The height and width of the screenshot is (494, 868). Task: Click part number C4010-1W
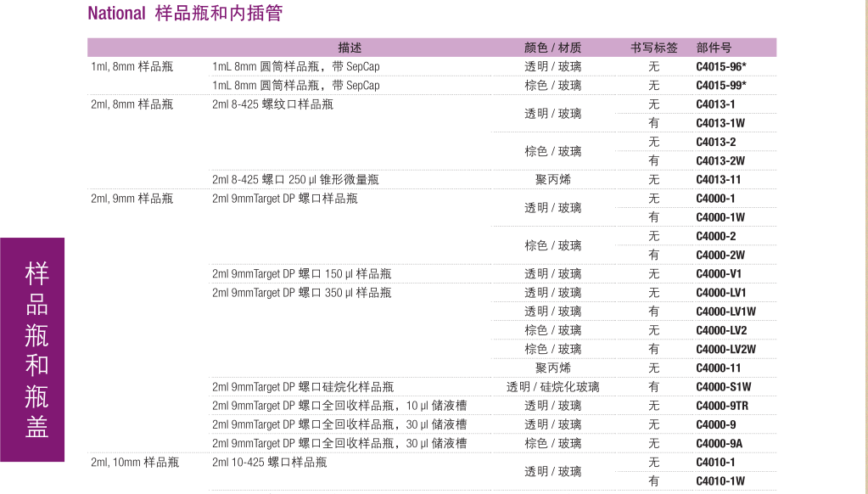click(720, 480)
